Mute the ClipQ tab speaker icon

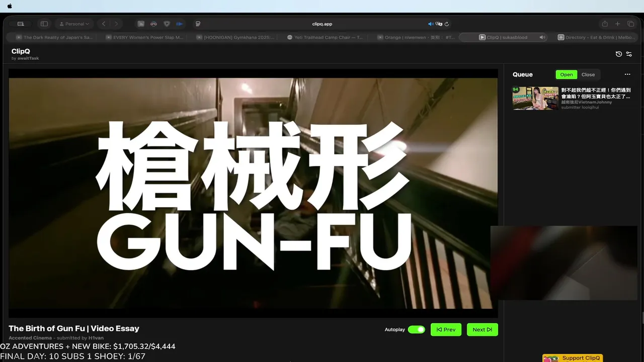(542, 37)
